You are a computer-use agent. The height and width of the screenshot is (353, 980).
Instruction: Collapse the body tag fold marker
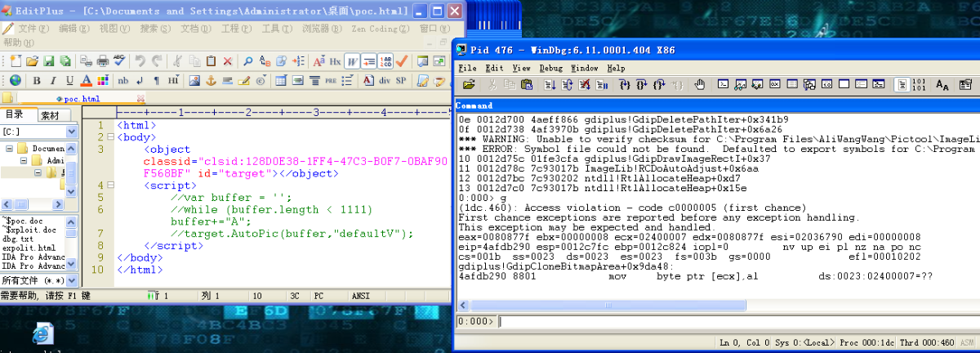(x=111, y=138)
